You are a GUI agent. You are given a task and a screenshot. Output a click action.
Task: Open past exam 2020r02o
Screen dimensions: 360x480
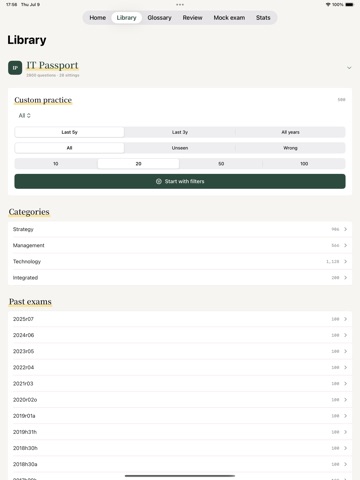[180, 400]
